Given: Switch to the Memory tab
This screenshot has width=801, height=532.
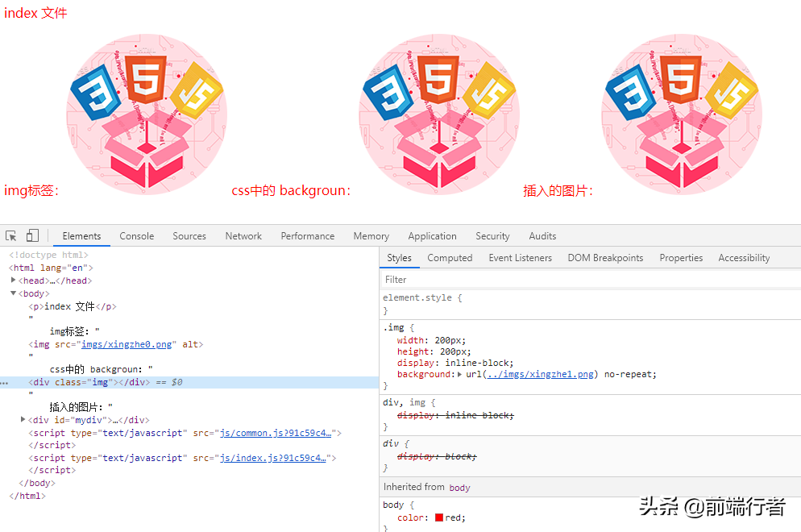Looking at the screenshot, I should click(x=371, y=235).
